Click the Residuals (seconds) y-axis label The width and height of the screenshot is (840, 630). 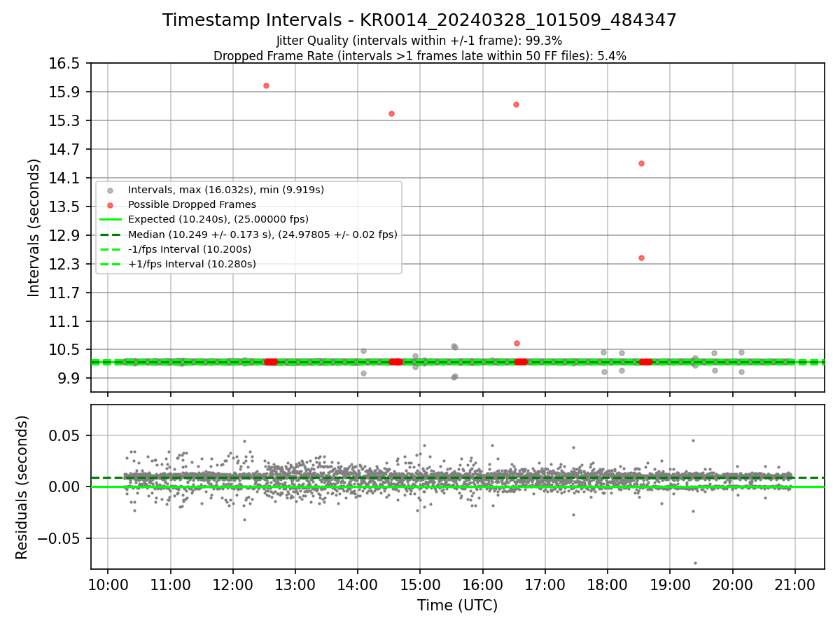22,487
